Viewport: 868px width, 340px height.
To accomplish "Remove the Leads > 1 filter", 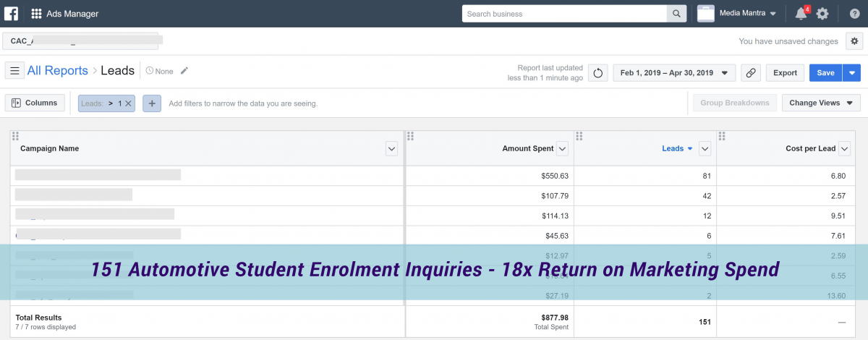I will click(128, 103).
